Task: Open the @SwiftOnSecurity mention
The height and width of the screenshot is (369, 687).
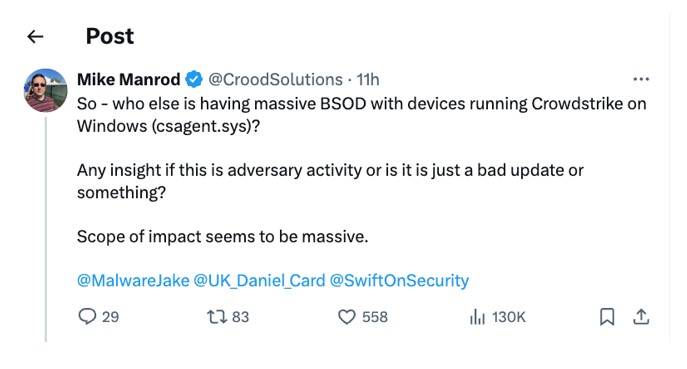Action: pos(399,280)
